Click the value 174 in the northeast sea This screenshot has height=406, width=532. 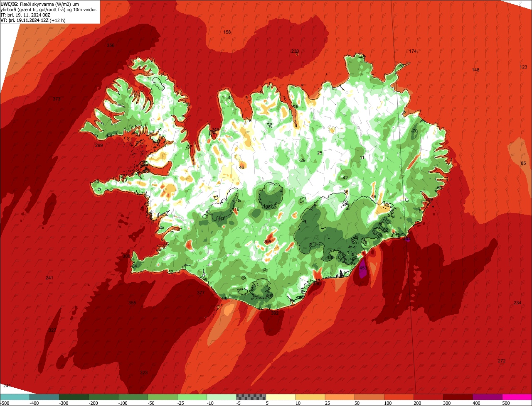413,51
